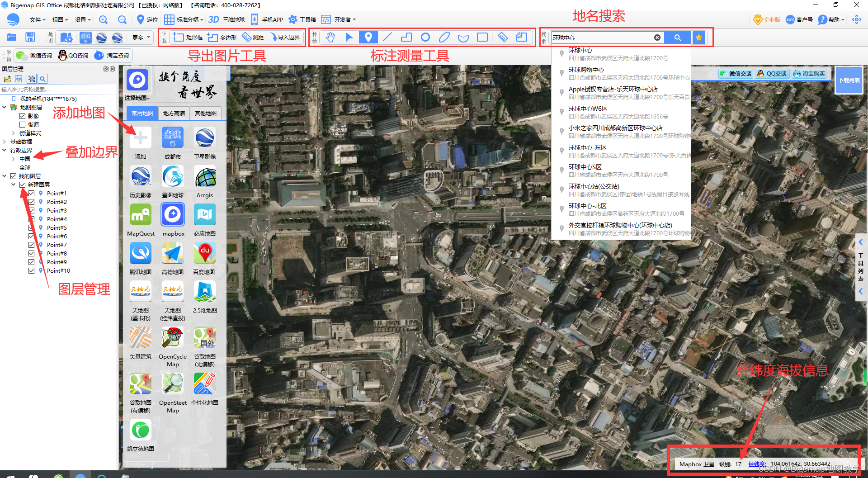Click the save disk toolbar icon
Viewport: 868px width, 478px height.
pyautogui.click(x=30, y=37)
